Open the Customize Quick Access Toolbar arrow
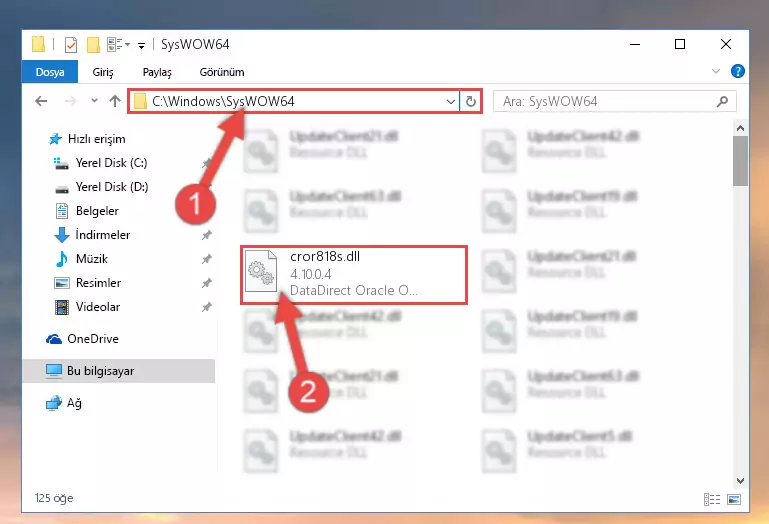 pos(141,46)
